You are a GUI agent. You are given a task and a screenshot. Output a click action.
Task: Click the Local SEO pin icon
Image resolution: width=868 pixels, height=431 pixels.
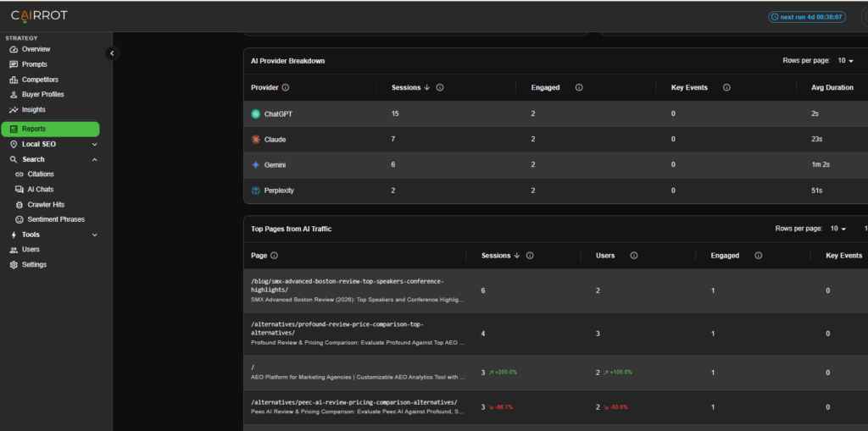14,144
